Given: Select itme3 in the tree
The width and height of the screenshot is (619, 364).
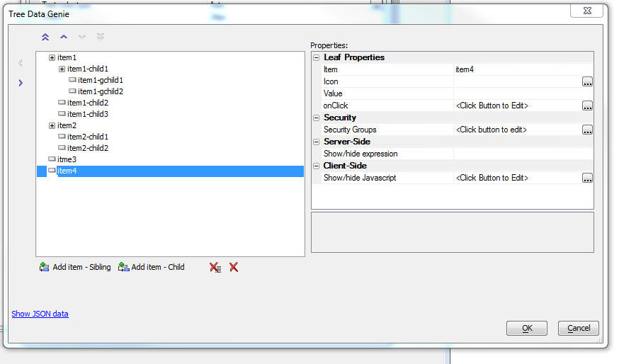Looking at the screenshot, I should pos(67,159).
